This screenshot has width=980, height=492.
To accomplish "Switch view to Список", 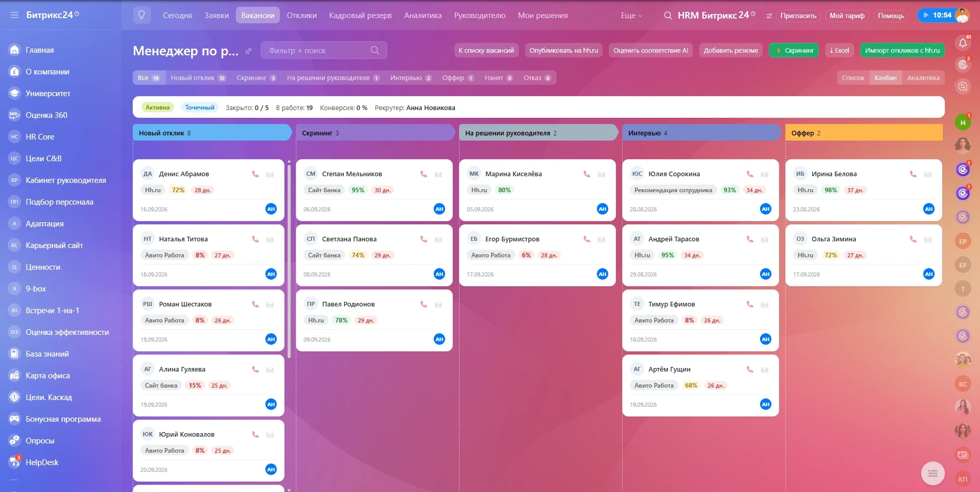I will (x=852, y=78).
